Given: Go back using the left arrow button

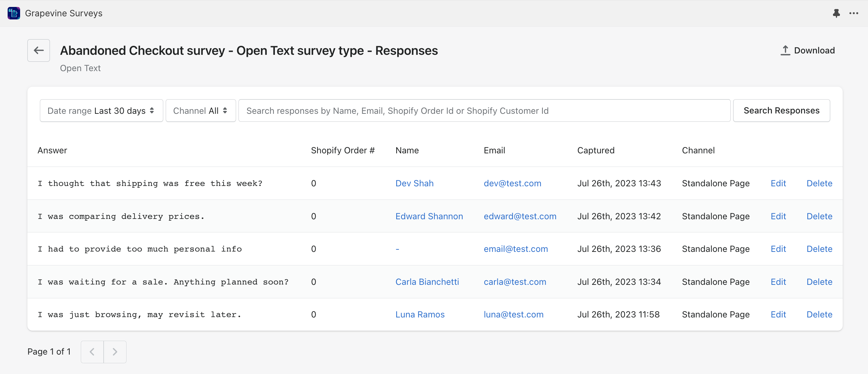Looking at the screenshot, I should point(39,50).
